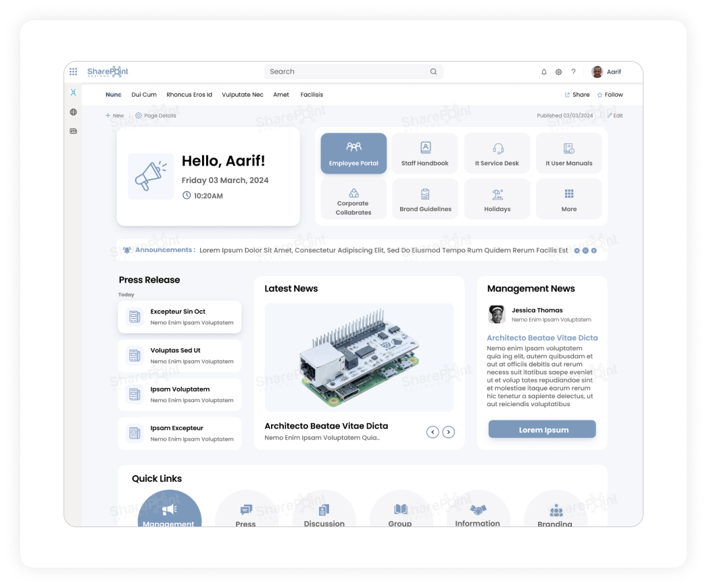707x588 pixels.
Task: Click the More grid tile
Action: [568, 199]
